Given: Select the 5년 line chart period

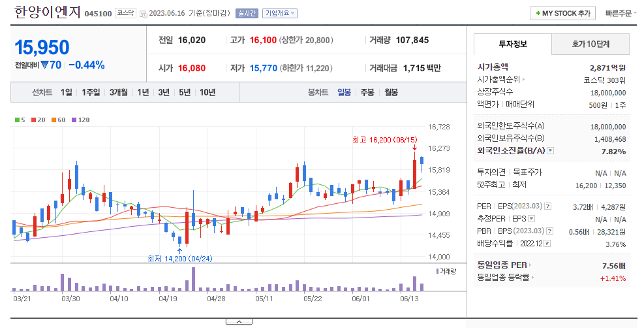Looking at the screenshot, I should [185, 93].
